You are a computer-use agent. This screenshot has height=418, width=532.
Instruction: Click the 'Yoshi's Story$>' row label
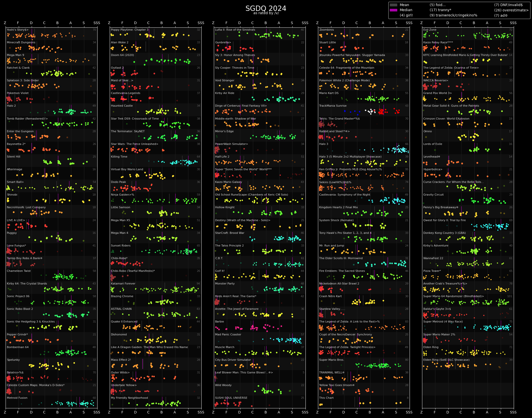click(18, 30)
